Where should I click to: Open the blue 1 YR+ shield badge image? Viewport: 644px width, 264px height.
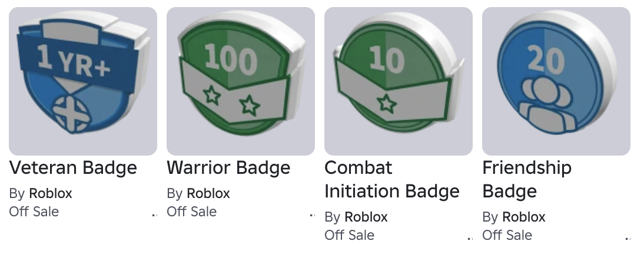click(x=83, y=81)
